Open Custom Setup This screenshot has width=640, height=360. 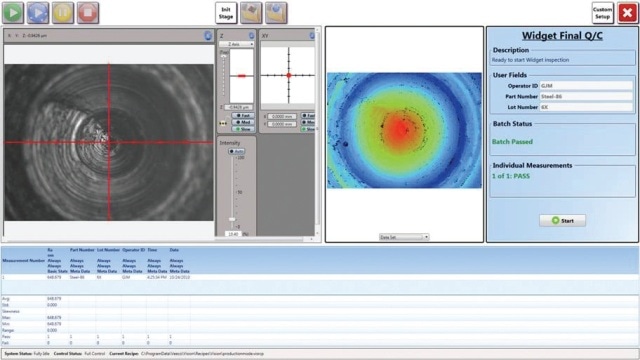click(x=602, y=13)
